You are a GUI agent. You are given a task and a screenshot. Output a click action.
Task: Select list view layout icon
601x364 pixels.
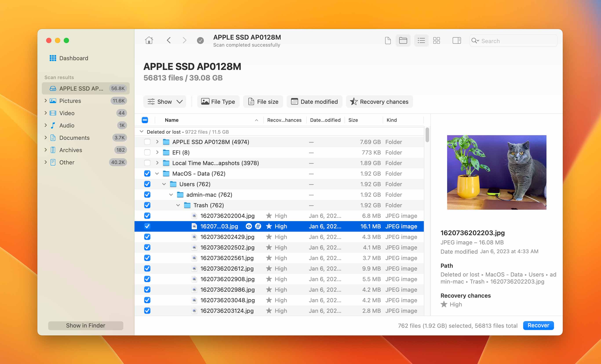coord(421,40)
